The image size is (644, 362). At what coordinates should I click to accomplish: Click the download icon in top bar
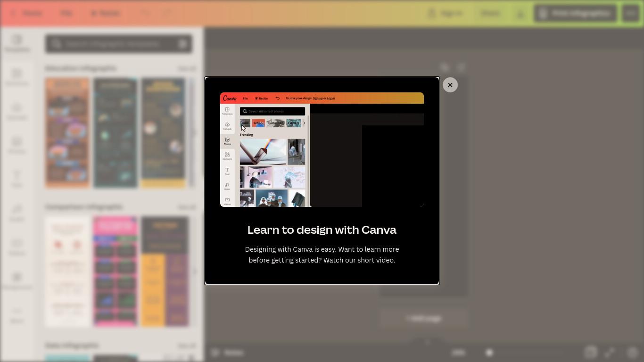pos(520,13)
